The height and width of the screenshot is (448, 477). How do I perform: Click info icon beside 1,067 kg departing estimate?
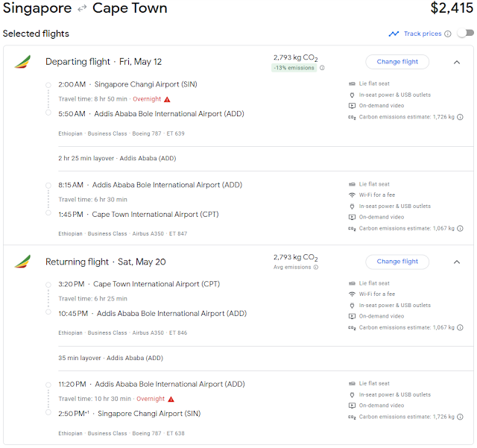click(x=460, y=228)
